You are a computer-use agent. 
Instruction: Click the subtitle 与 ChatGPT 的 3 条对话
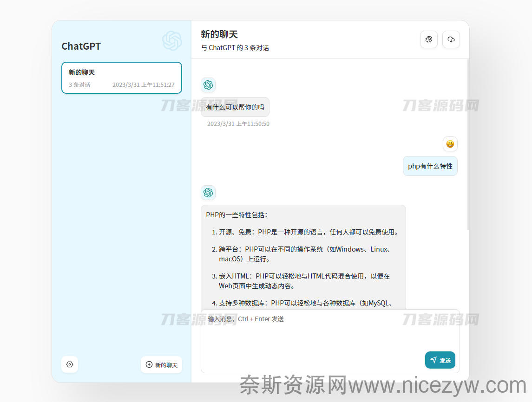coord(235,48)
